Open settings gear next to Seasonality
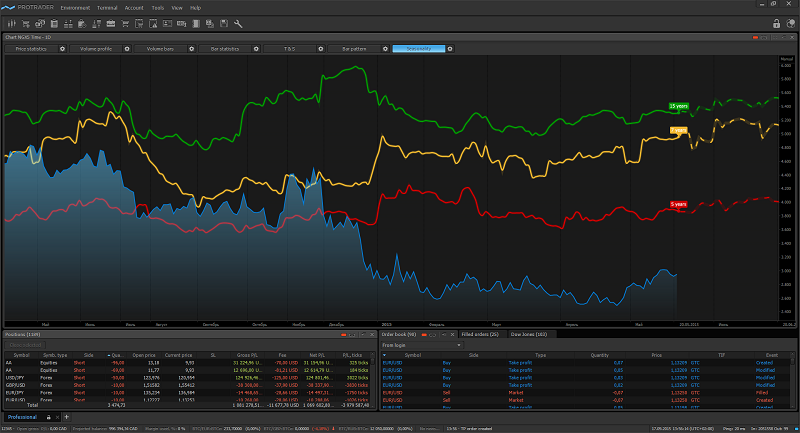This screenshot has width=800, height=433. [452, 48]
